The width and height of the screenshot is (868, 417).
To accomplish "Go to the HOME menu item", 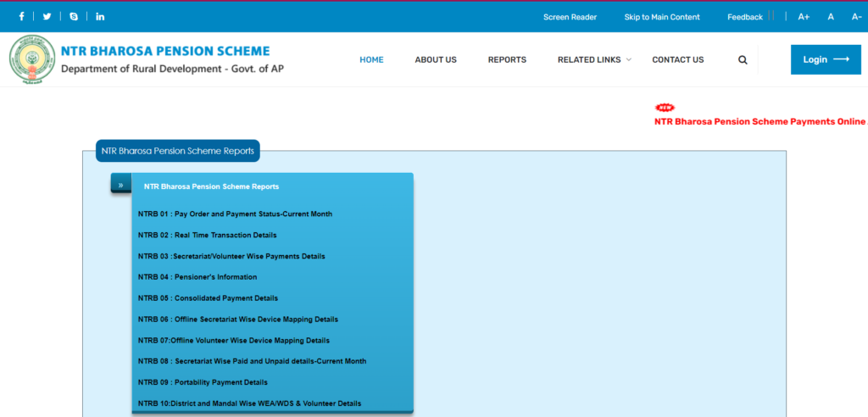I will (371, 60).
